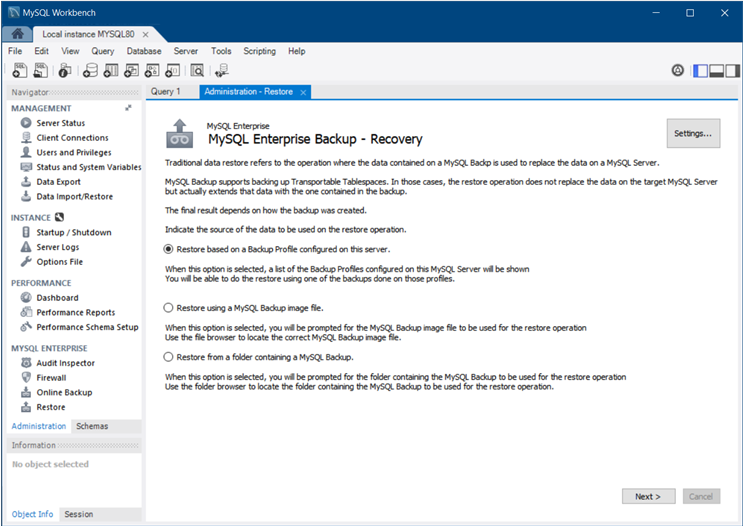Open the Performance Dashboard item
The width and height of the screenshot is (744, 527).
[x=57, y=298]
